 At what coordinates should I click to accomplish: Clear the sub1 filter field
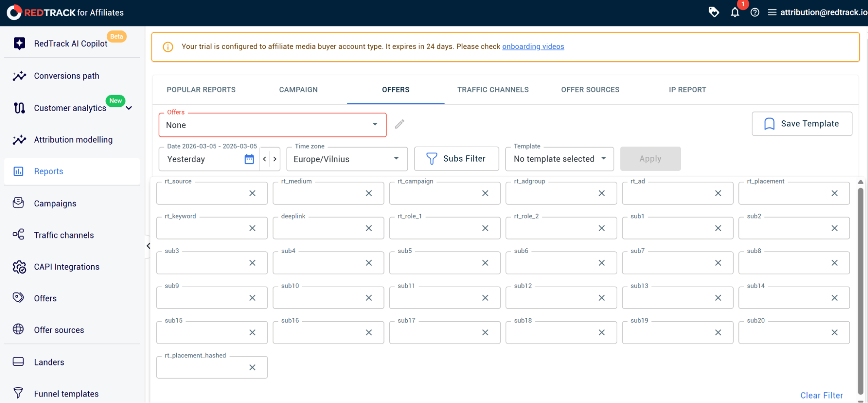[x=718, y=228]
